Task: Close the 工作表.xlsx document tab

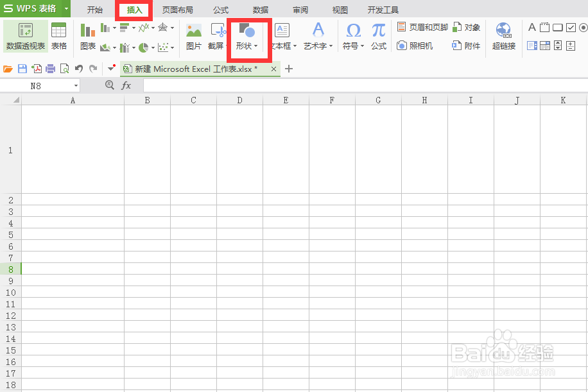Action: [273, 69]
